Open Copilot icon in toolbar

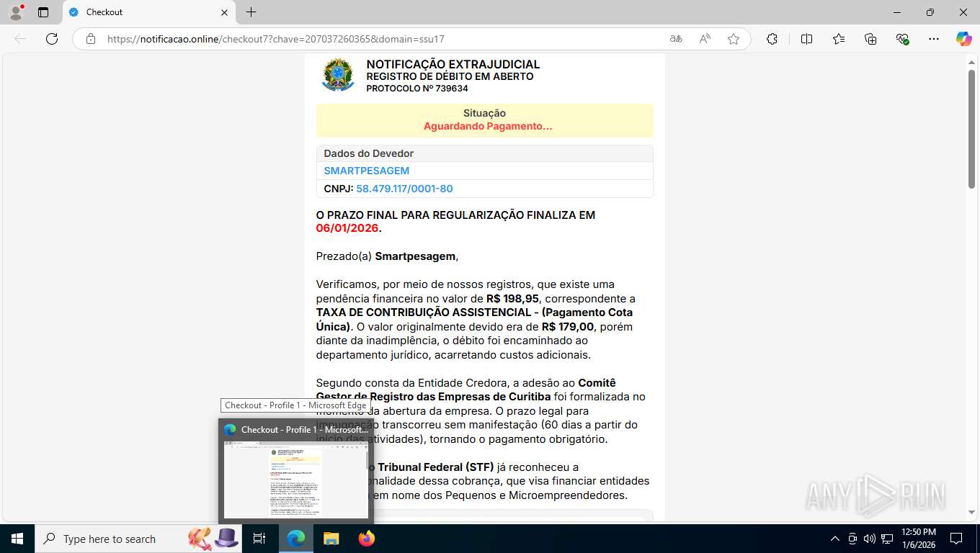click(964, 39)
